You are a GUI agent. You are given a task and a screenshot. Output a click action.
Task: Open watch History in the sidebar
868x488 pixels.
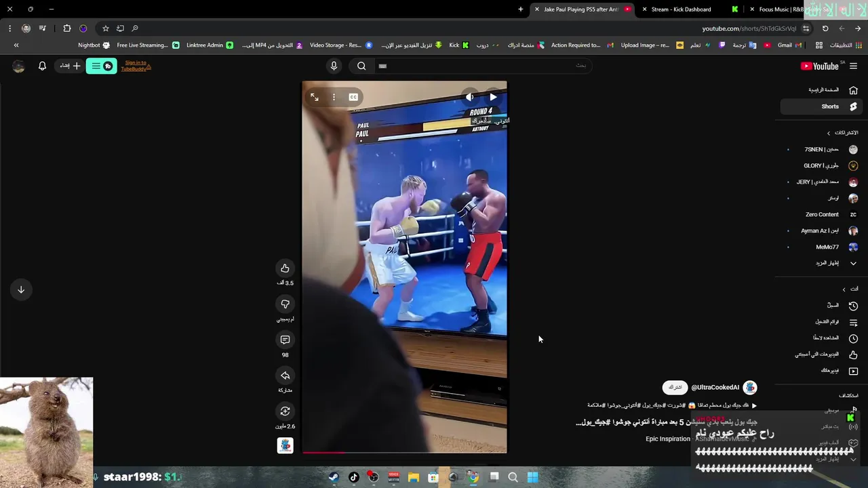(x=820, y=306)
